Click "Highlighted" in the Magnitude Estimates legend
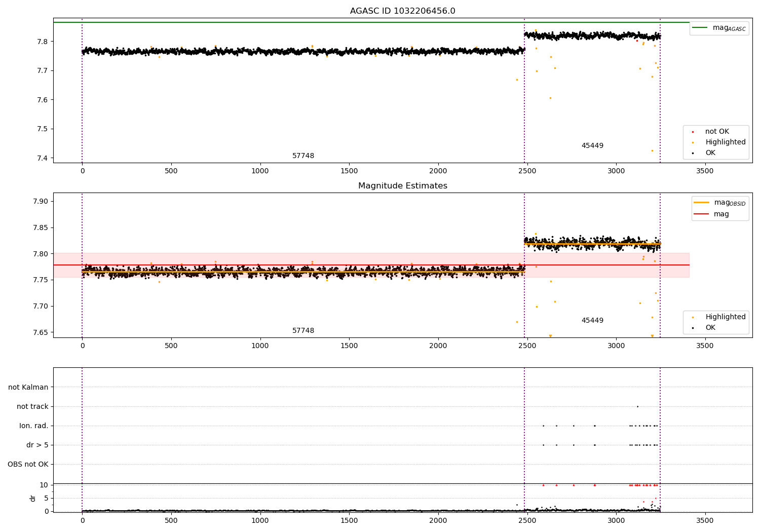This screenshot has height=532, width=760. click(726, 317)
